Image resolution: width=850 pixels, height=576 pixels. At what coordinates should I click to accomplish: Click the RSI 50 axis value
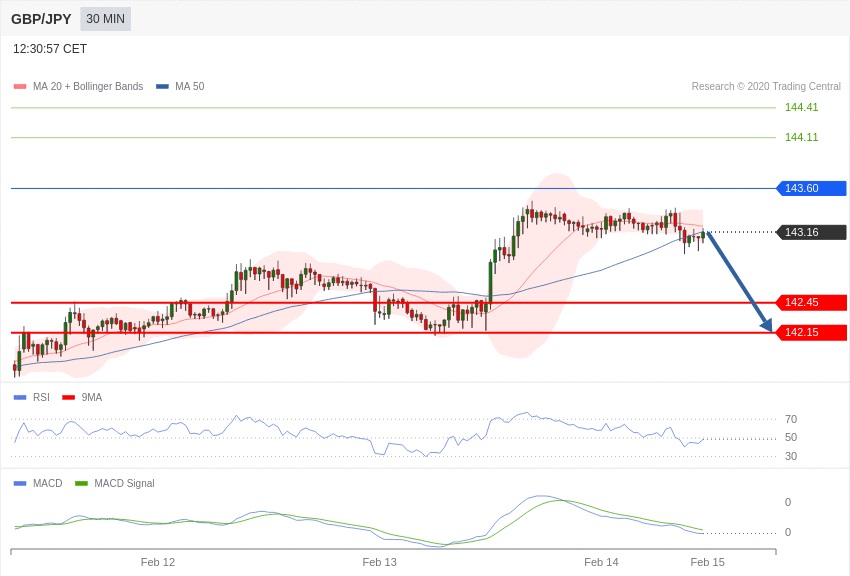(791, 437)
